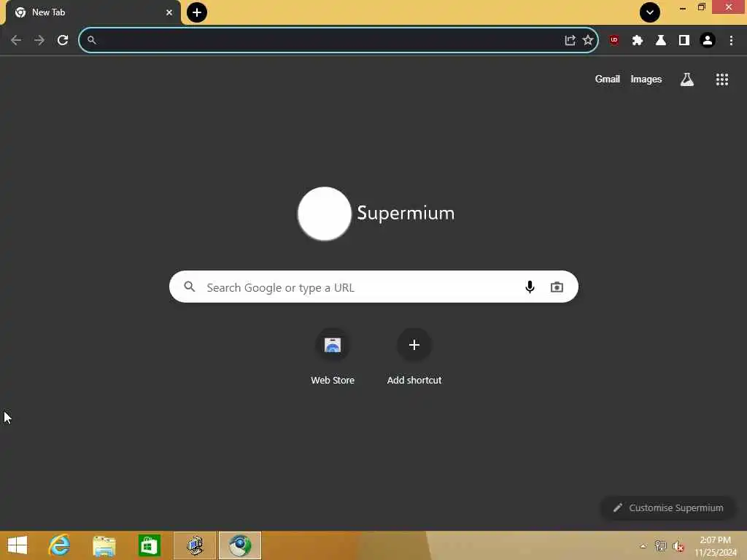Screen dimensions: 747x560
Task: Bookmark this tab with star icon
Action: [x=588, y=40]
